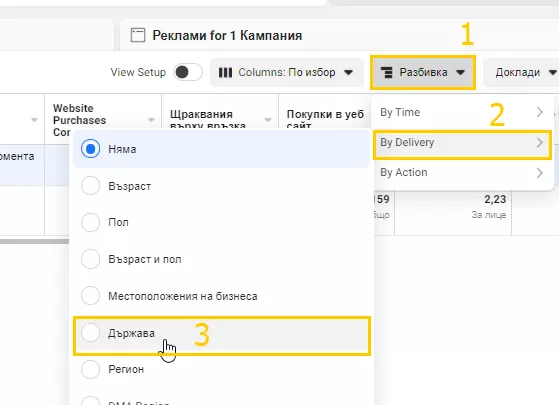Select the Няма radio option

tap(91, 149)
